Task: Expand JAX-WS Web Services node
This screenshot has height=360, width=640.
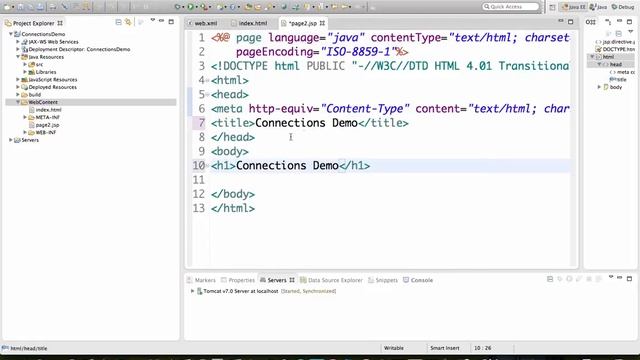Action: [x=18, y=42]
